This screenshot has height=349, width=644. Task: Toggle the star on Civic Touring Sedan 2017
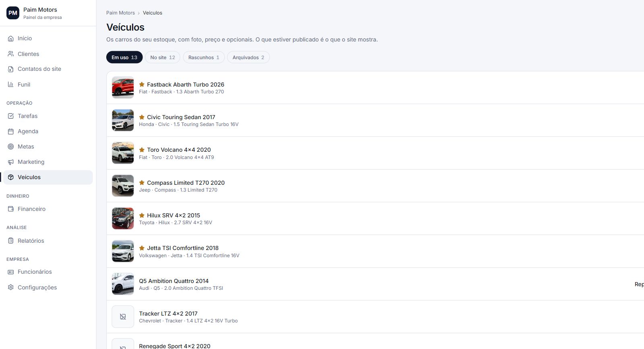142,117
